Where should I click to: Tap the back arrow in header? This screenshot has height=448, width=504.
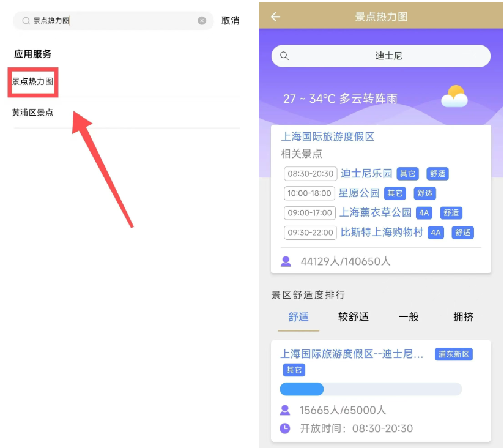275,17
